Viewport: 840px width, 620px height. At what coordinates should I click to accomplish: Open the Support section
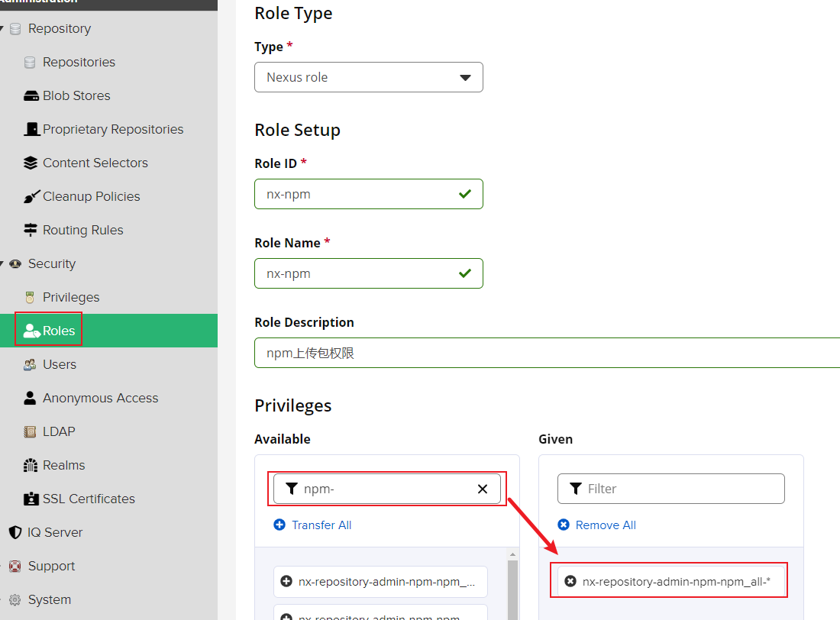[51, 566]
